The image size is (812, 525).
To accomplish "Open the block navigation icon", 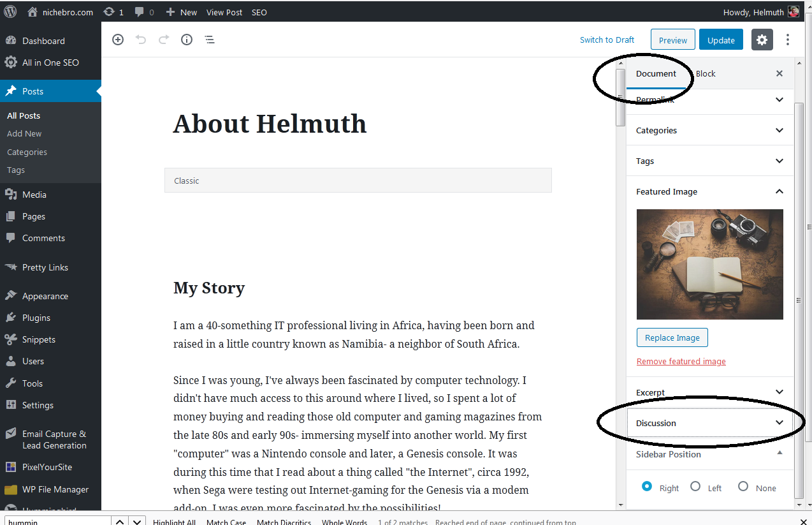I will (x=210, y=40).
